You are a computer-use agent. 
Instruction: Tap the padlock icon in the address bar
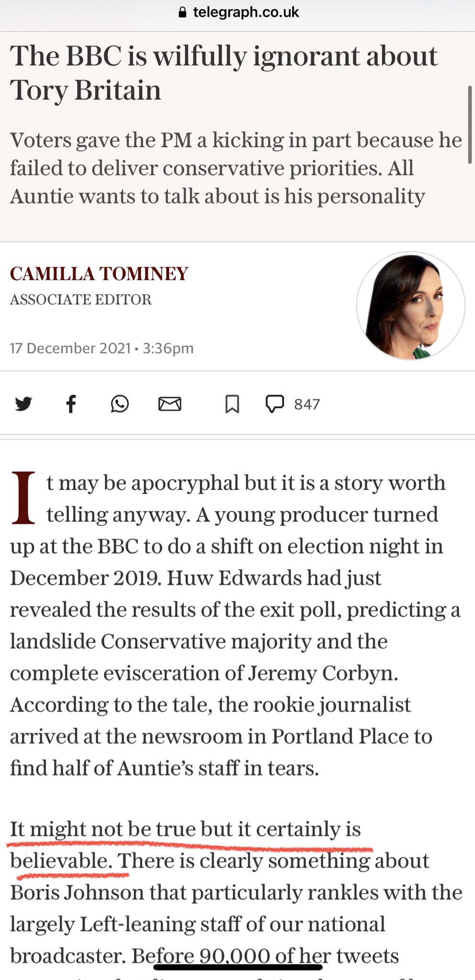pos(182,12)
